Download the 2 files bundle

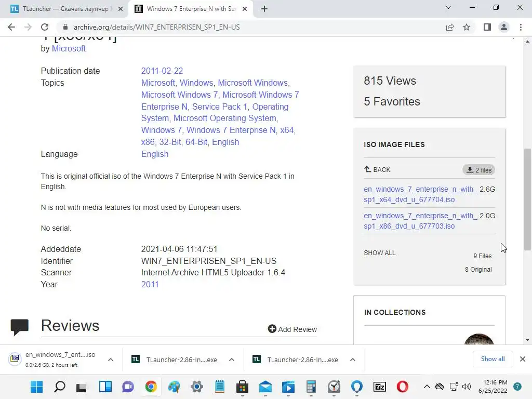pyautogui.click(x=478, y=170)
